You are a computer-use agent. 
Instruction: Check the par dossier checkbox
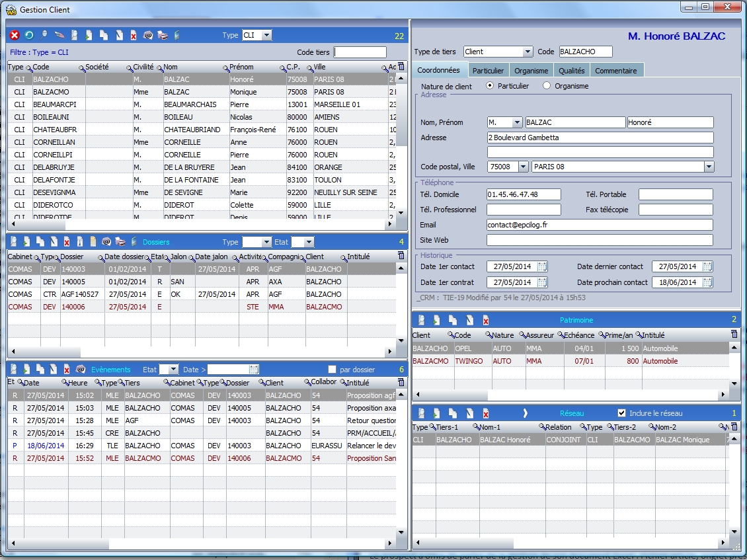coord(332,370)
